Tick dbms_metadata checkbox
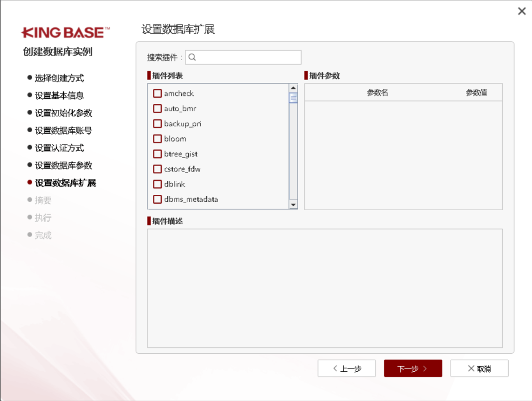Screen dimensions: 532x401 click(157, 199)
